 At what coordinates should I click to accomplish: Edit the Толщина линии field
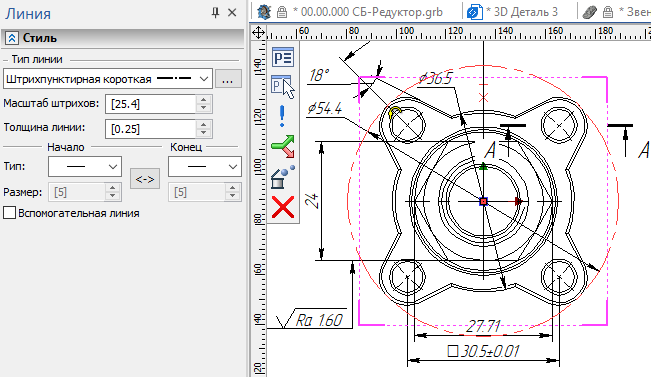tap(150, 129)
